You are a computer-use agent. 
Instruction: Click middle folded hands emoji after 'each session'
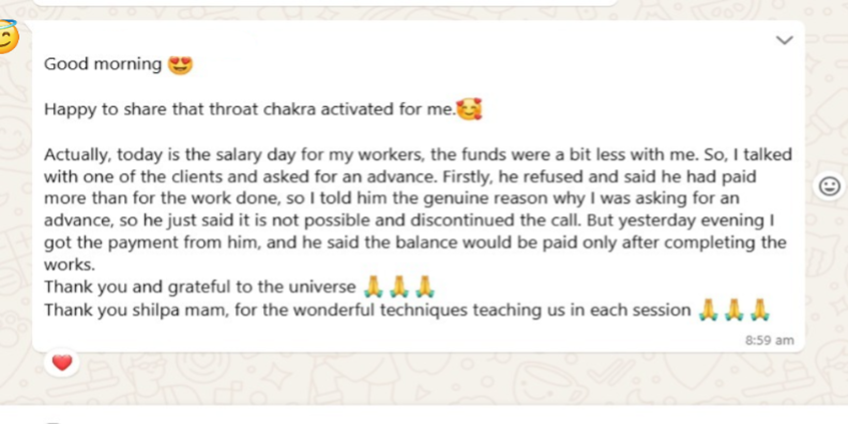pyautogui.click(x=734, y=310)
